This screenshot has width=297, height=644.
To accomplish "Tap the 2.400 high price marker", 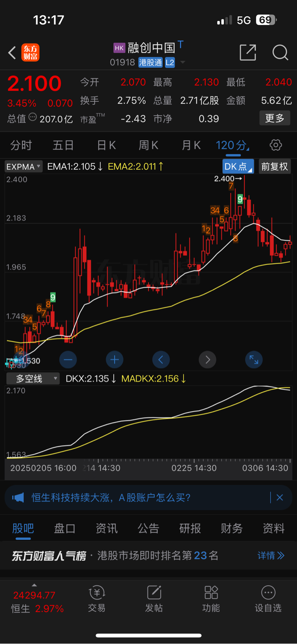I will click(x=228, y=179).
